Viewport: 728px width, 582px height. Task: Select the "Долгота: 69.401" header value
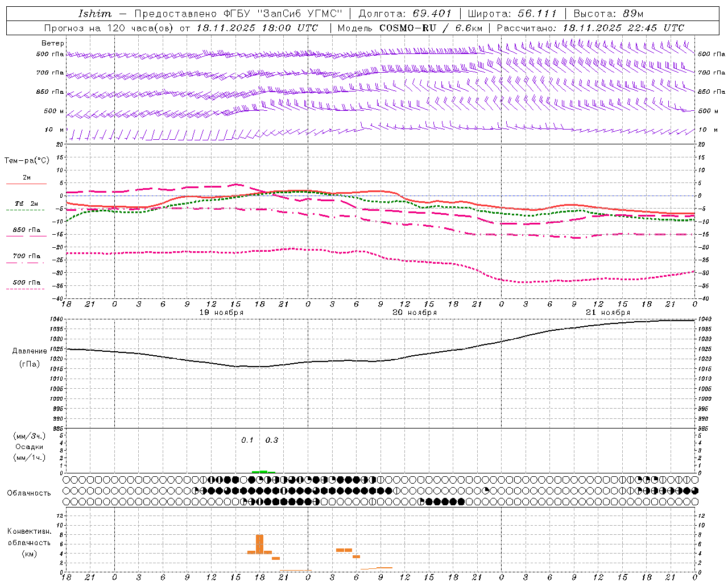(x=404, y=14)
